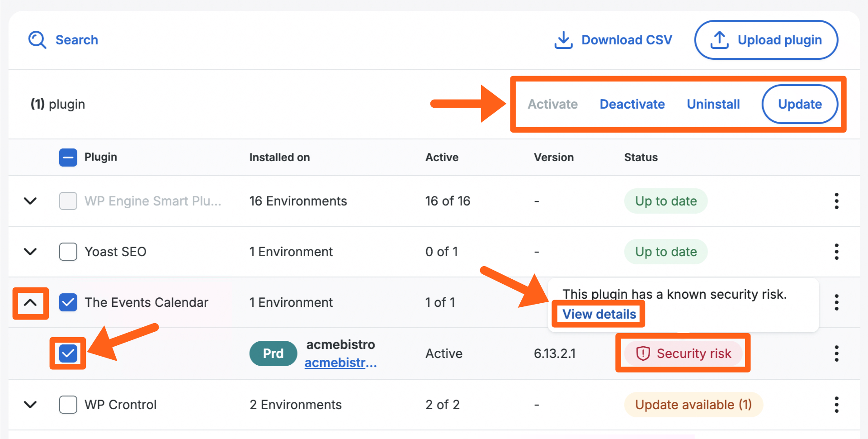Image resolution: width=868 pixels, height=439 pixels.
Task: Open the three-dot menu for WP Engine Smart Plugin
Action: point(836,201)
